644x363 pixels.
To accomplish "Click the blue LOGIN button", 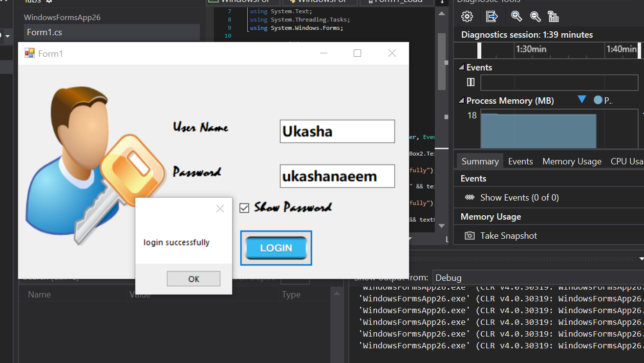I will [276, 248].
